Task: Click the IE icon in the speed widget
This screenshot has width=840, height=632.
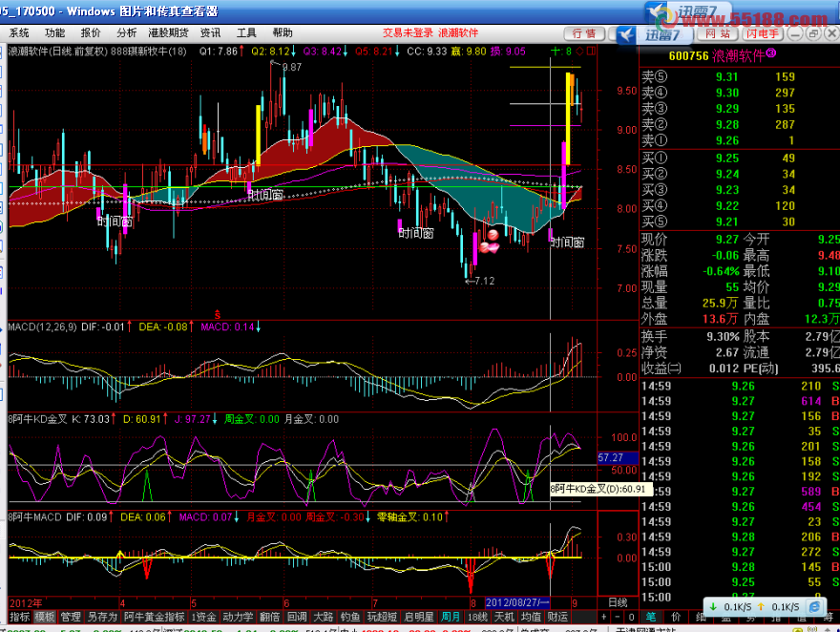Action: 814,607
